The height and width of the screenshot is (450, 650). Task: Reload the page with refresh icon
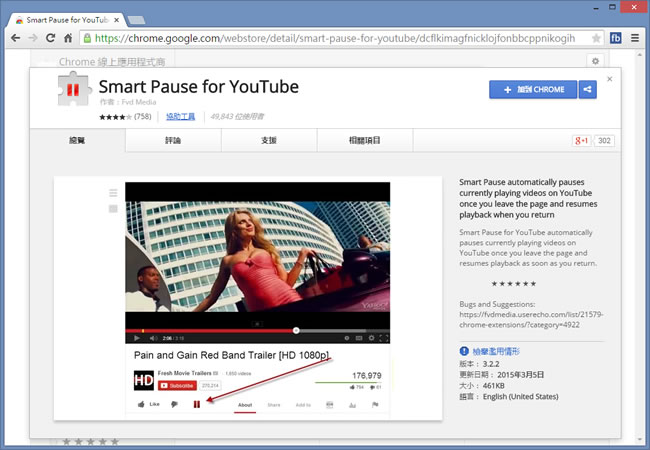(x=50, y=39)
